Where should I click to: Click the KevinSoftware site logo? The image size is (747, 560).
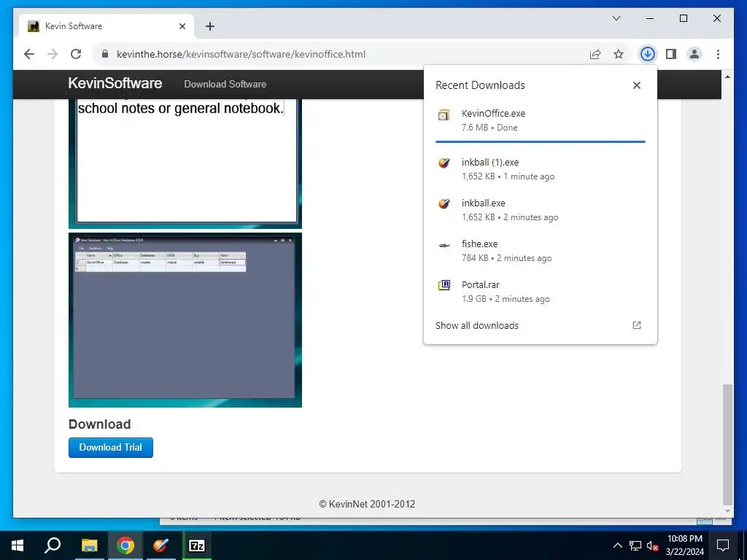point(115,83)
